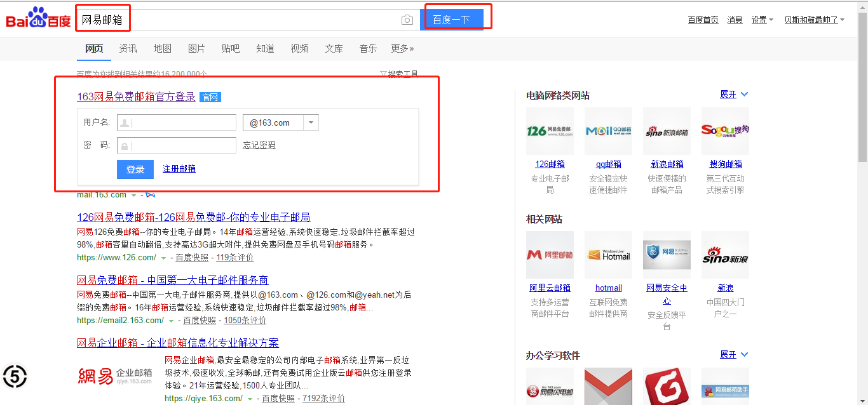
Task: Open 百度首页 link at top right
Action: [x=703, y=20]
